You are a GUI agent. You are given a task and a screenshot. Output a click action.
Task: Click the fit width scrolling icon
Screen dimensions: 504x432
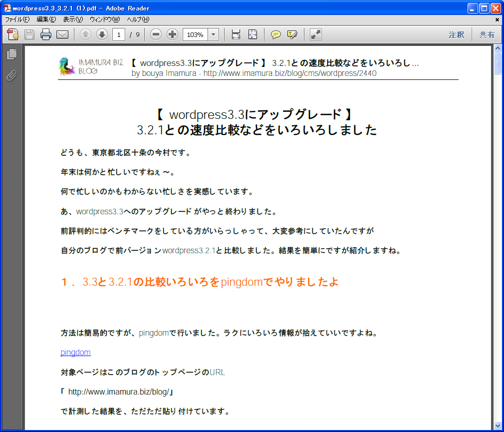236,34
